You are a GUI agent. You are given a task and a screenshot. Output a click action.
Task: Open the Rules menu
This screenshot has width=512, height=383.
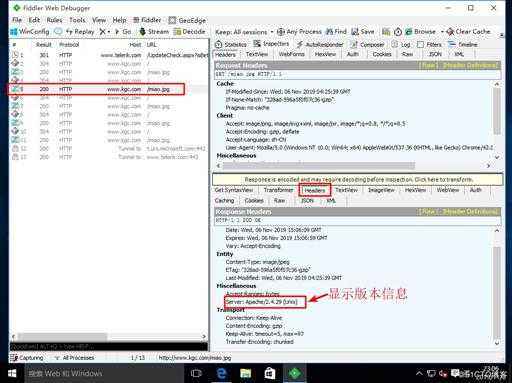(x=54, y=20)
